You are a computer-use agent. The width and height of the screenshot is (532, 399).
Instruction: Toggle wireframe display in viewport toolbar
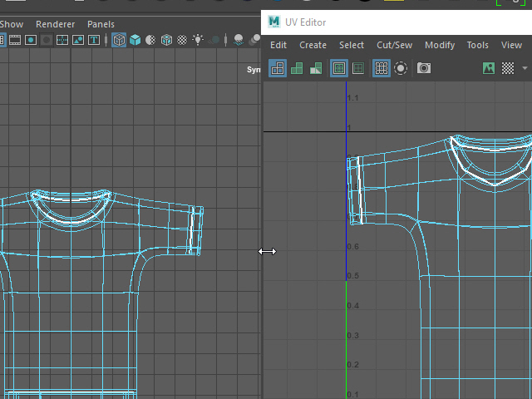click(119, 40)
